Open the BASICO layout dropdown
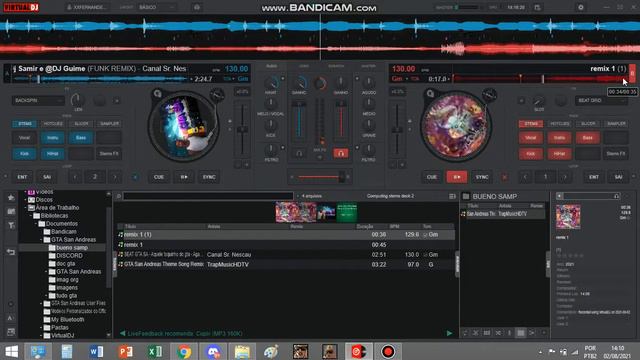640x360 pixels. [157, 7]
